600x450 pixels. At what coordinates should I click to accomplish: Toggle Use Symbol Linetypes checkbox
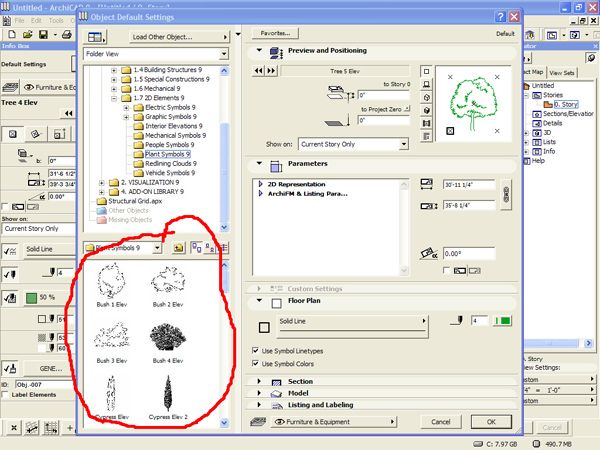255,351
